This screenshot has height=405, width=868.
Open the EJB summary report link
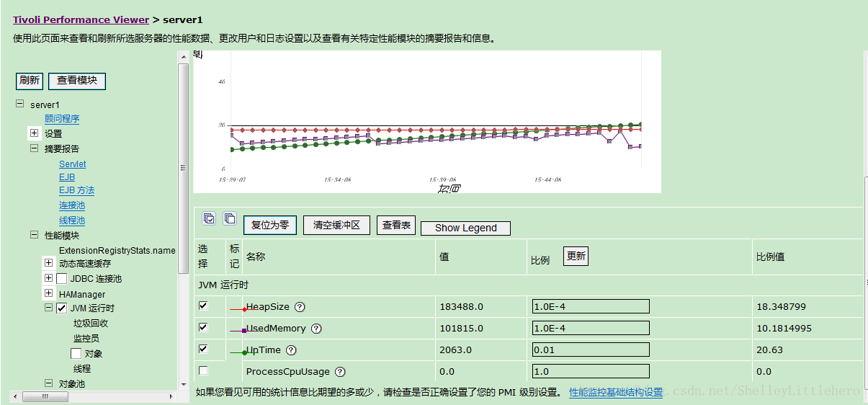(67, 177)
